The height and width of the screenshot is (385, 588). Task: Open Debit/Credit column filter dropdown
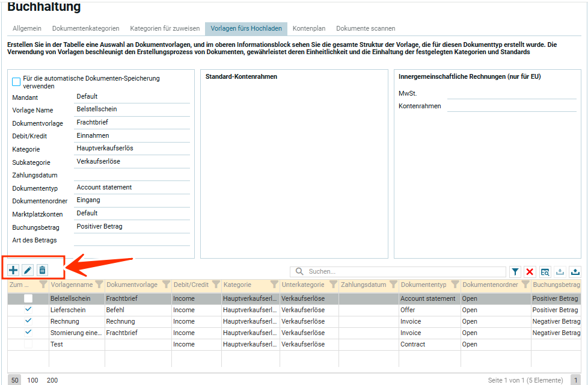coord(215,285)
